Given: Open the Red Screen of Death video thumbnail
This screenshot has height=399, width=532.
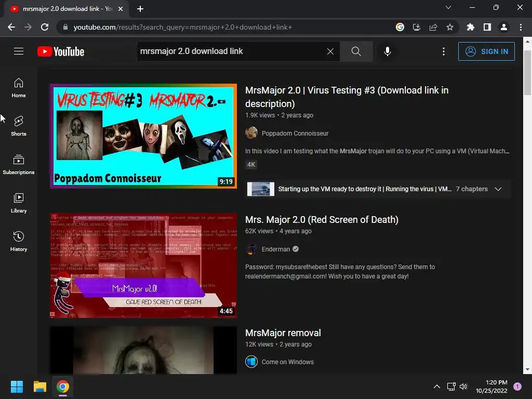Looking at the screenshot, I should (143, 265).
